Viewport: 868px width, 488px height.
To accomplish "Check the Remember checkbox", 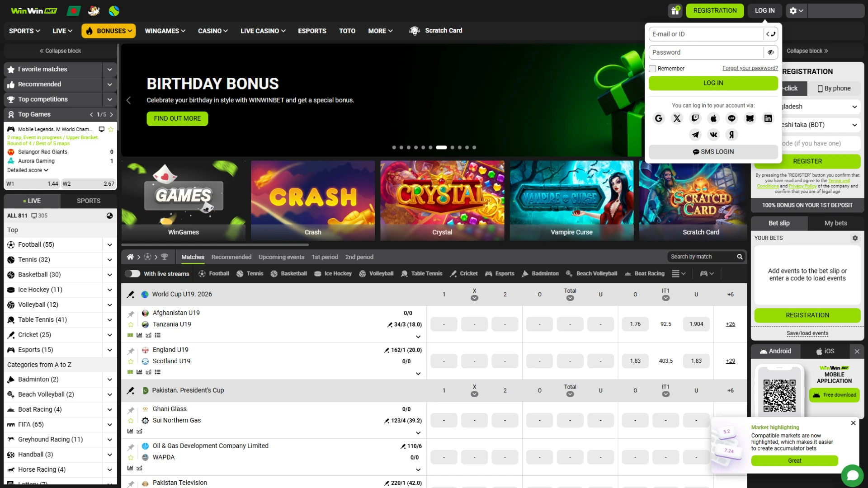I will tap(652, 69).
